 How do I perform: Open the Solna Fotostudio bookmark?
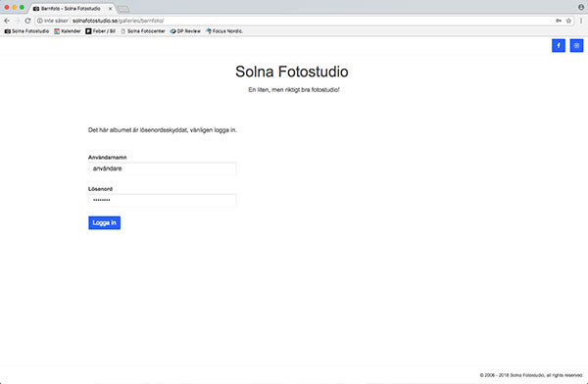tap(26, 31)
